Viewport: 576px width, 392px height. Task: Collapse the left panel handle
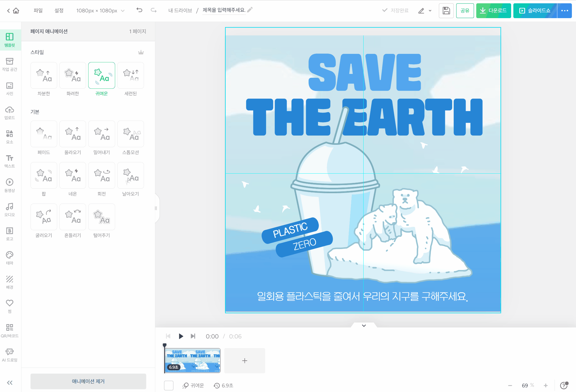tap(156, 208)
